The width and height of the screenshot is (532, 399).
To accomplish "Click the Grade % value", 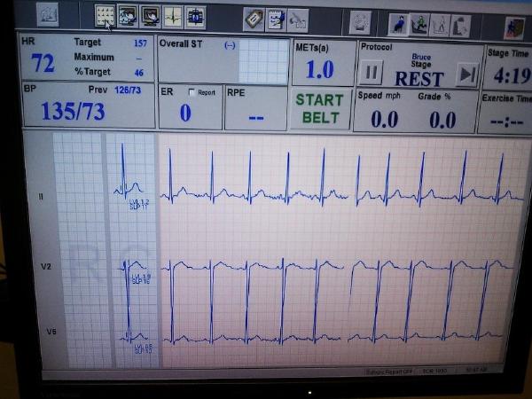I will (442, 119).
